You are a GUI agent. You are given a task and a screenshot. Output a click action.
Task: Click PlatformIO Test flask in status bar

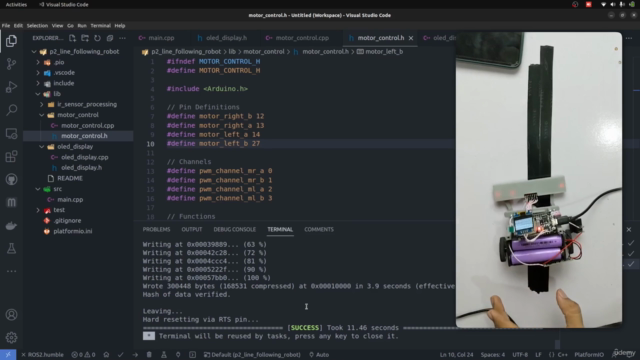[164, 355]
